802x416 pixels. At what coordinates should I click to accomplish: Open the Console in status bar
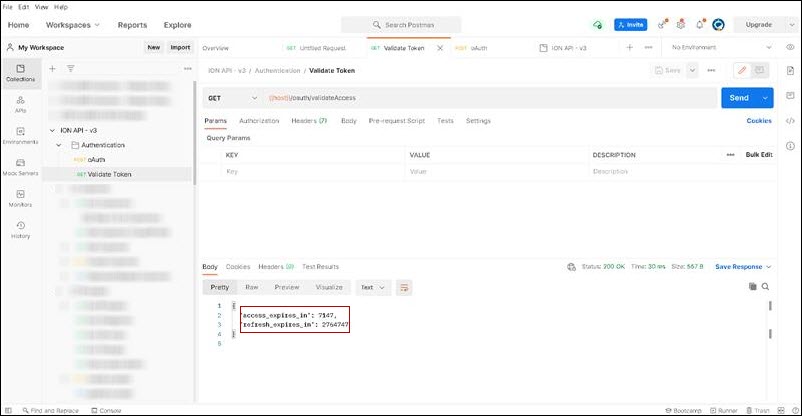point(106,410)
